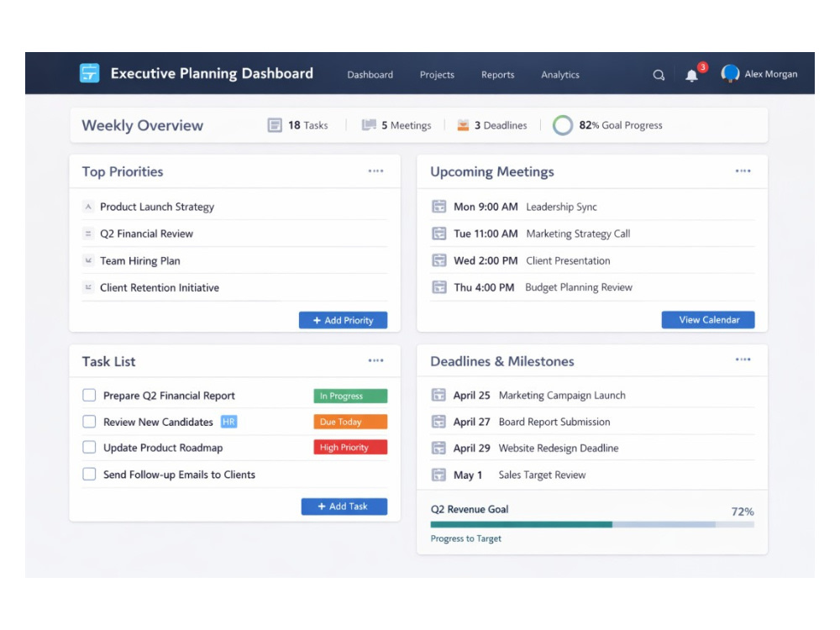Open the Marketing Campaign Launch milestone

click(592, 396)
